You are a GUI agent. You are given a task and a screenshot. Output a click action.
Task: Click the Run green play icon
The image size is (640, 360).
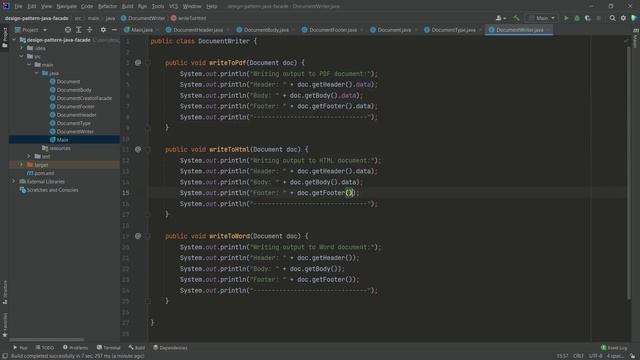coord(566,18)
